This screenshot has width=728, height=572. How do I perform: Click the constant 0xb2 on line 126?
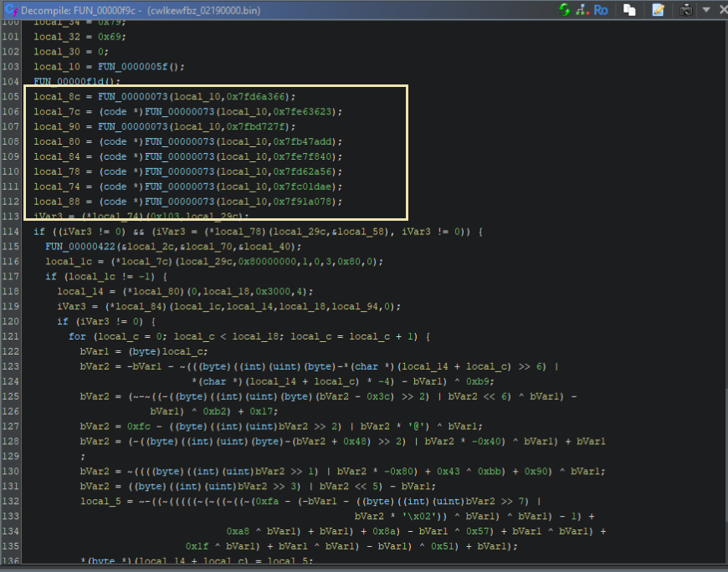click(x=214, y=411)
